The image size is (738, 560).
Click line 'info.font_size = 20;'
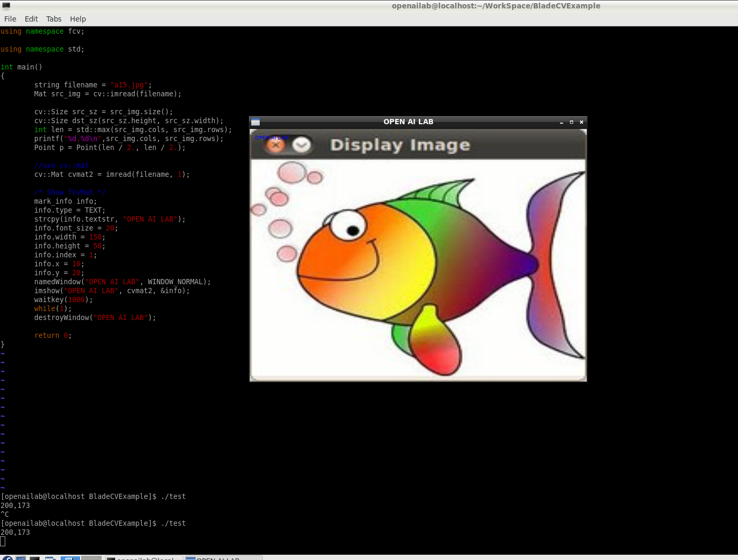(76, 228)
